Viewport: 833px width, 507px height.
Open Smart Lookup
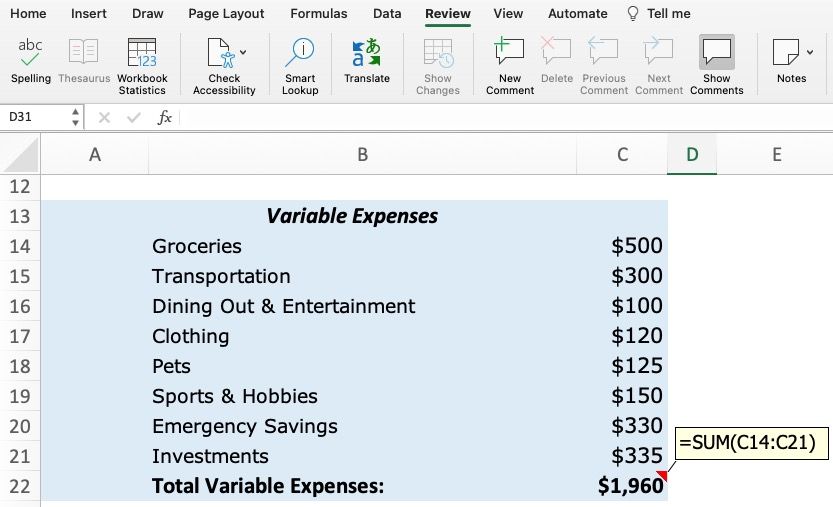[x=300, y=66]
